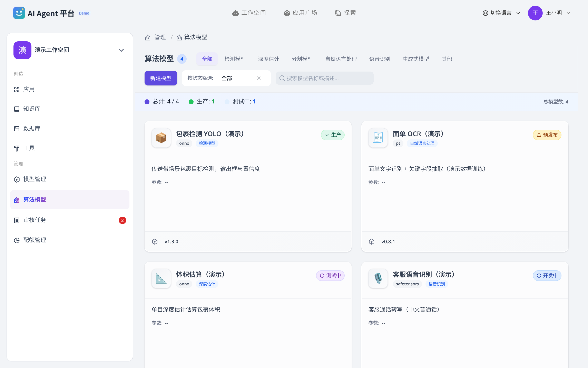Expand the 演示工作空间 workspace selector

(70, 50)
